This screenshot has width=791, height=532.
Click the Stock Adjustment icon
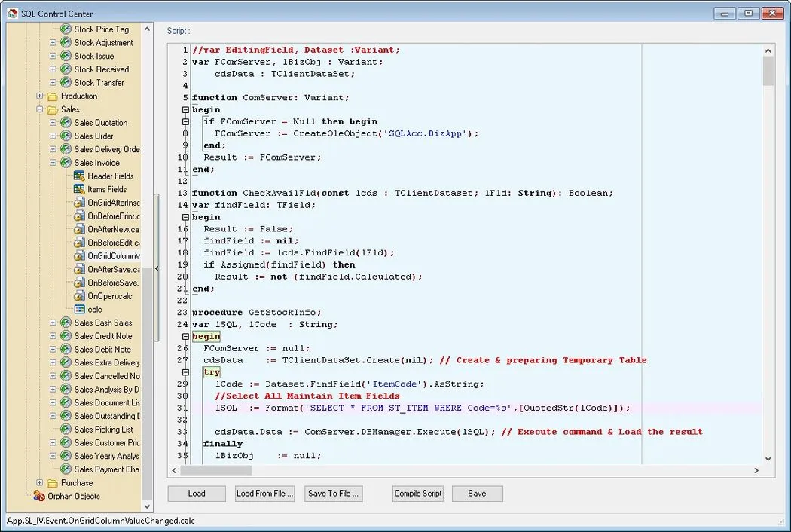[66, 42]
